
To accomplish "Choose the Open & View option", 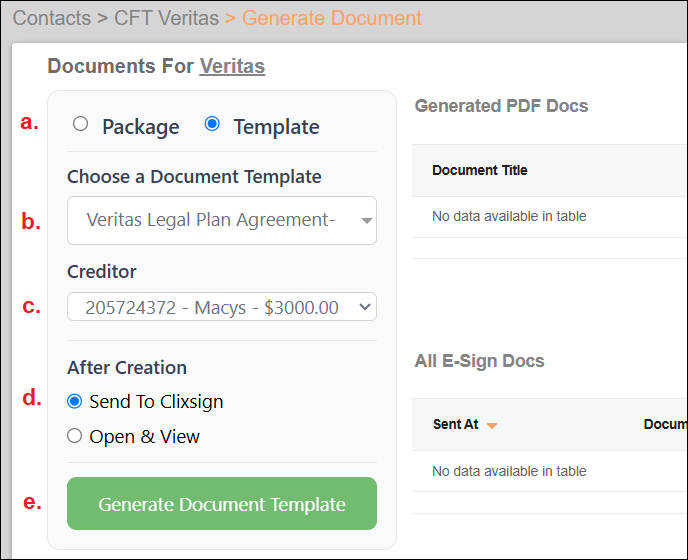I will pyautogui.click(x=75, y=436).
